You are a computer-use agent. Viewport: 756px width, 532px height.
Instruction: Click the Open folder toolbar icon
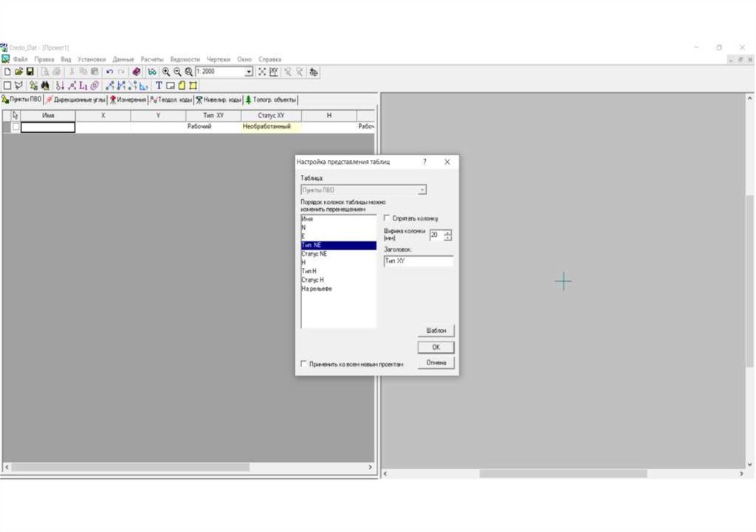[18, 72]
